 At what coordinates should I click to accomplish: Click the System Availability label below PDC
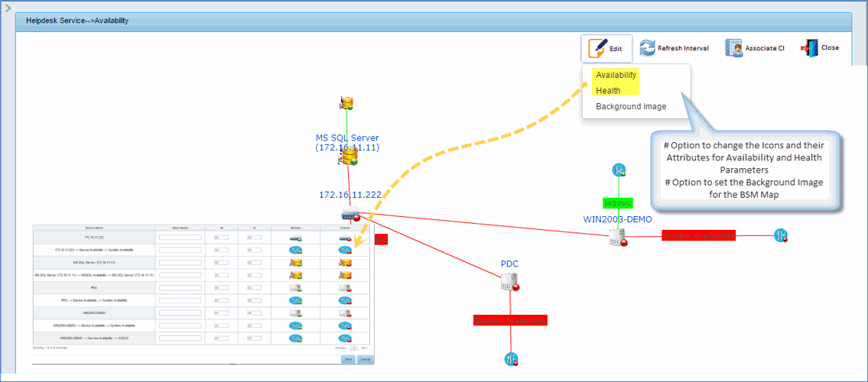pos(510,321)
